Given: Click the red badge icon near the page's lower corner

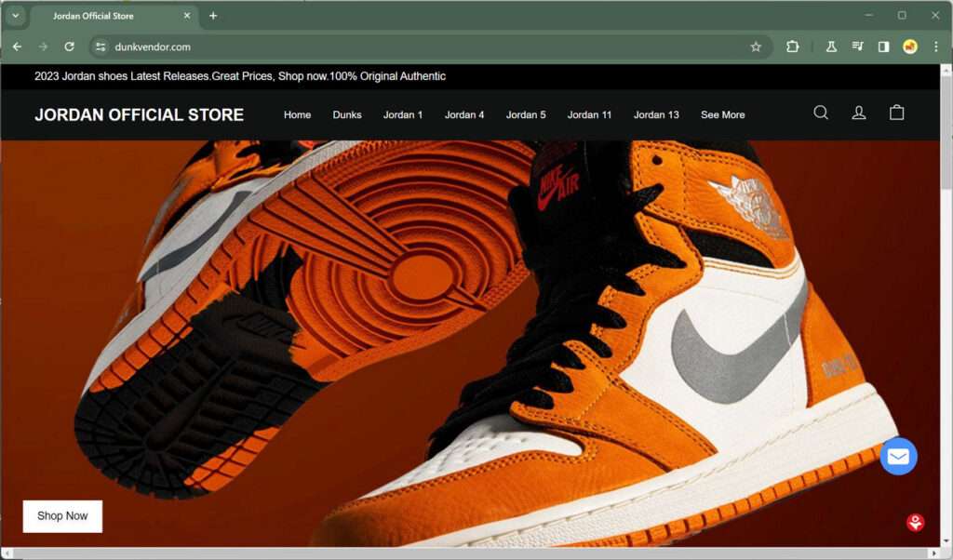Looking at the screenshot, I should click(916, 523).
